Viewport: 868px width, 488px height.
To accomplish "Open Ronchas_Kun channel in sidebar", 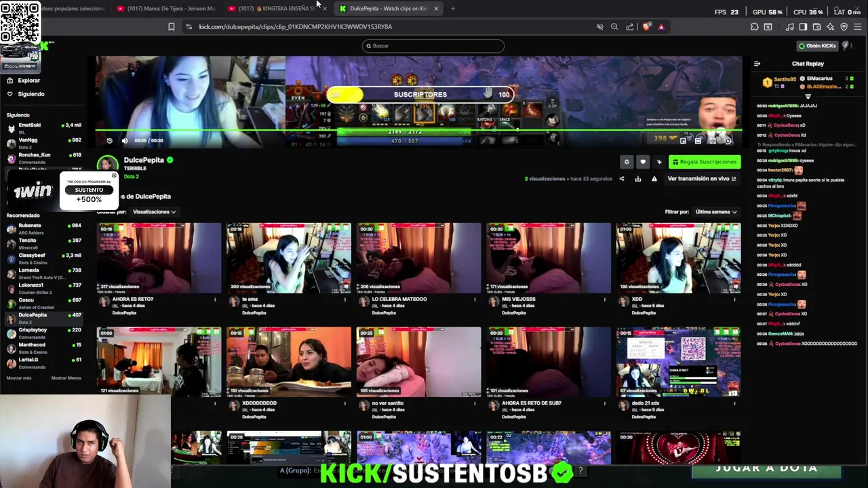I will coord(44,158).
